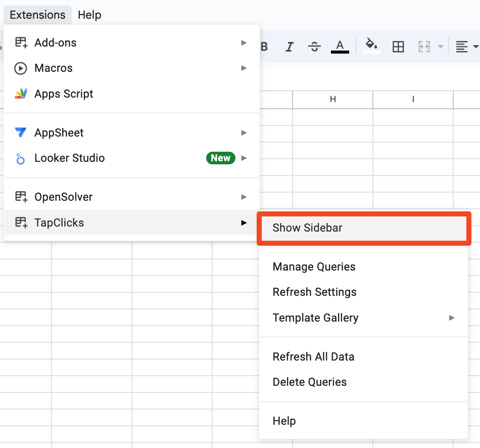Click the OpenSolver add-on icon

(x=21, y=197)
